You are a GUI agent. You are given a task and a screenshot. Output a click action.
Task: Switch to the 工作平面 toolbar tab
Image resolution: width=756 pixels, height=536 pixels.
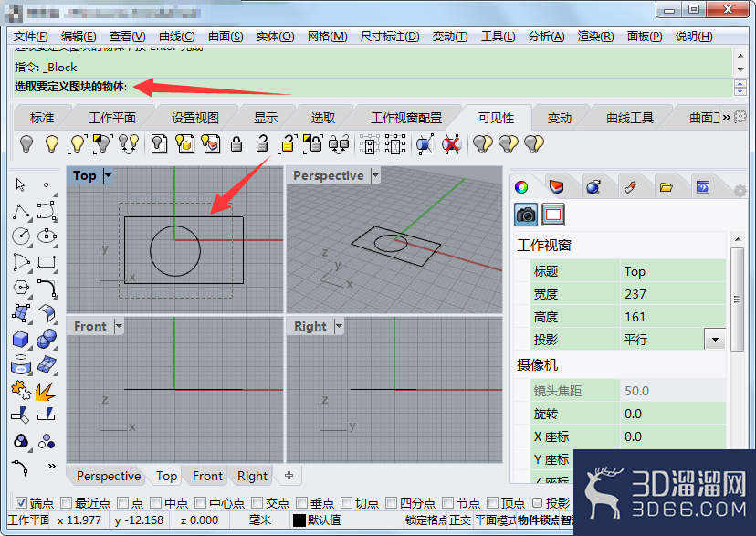click(112, 118)
